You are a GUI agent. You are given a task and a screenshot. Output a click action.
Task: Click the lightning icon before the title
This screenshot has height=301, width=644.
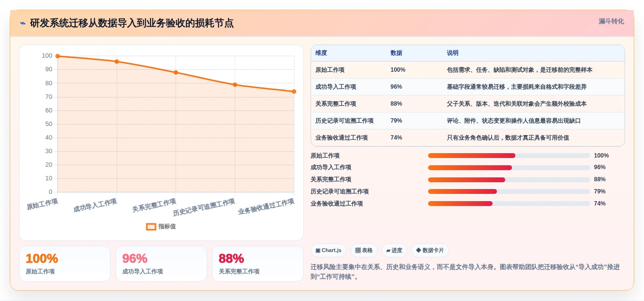coord(23,23)
